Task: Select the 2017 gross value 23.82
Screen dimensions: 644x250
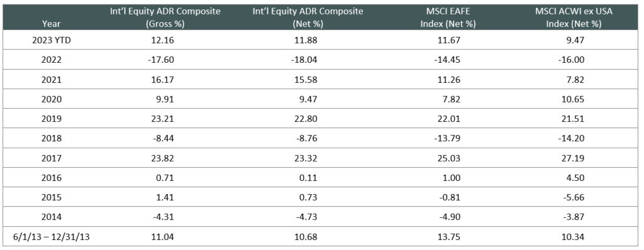Action: pos(165,158)
